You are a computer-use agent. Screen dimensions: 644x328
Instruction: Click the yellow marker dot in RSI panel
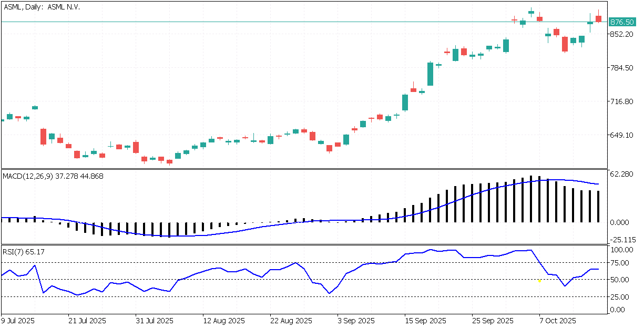(539, 281)
